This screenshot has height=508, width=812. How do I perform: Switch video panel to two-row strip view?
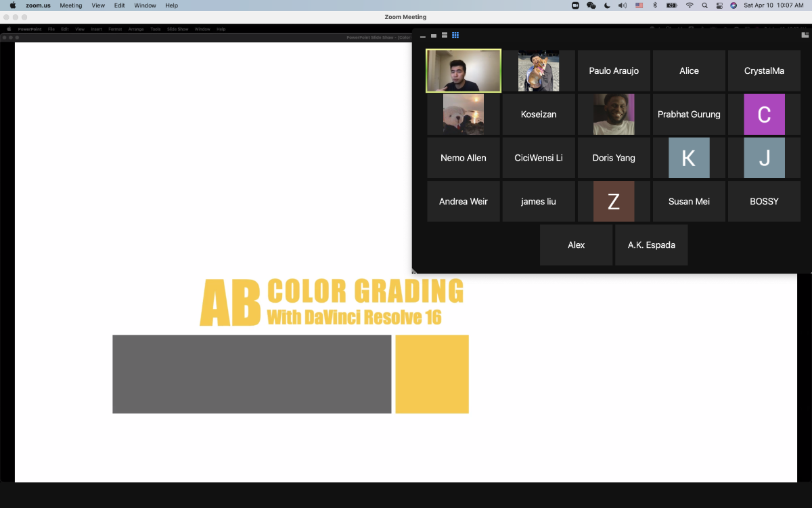[x=445, y=35]
